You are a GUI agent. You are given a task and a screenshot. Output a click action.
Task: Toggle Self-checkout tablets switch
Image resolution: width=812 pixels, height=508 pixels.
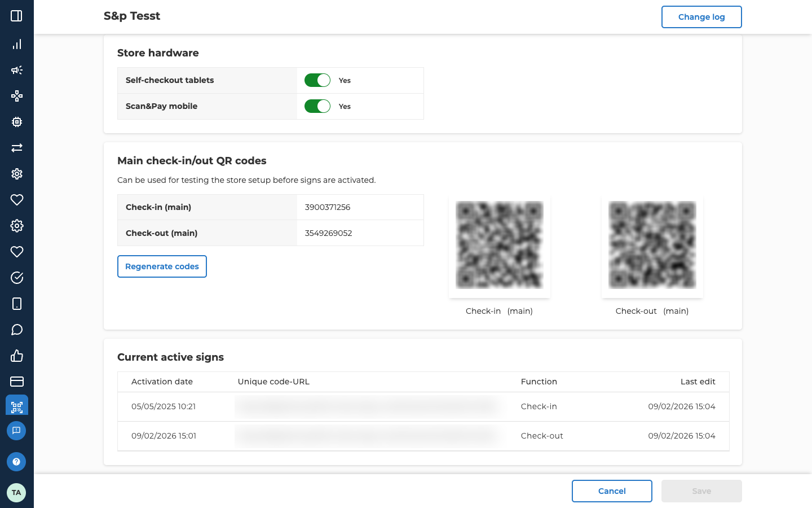pos(317,80)
